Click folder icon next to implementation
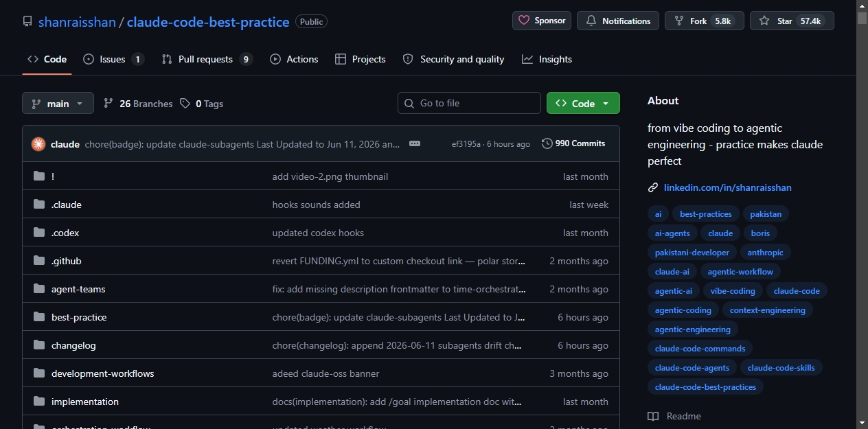 39,402
